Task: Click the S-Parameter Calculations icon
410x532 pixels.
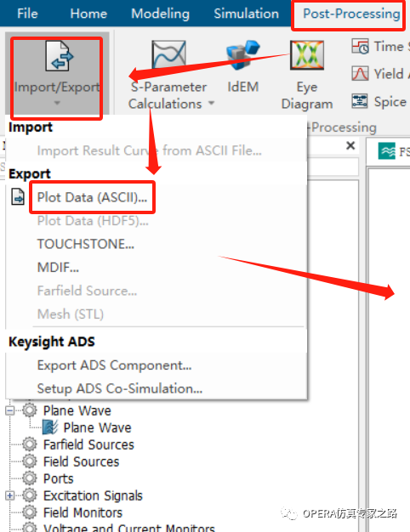Action: (168, 54)
